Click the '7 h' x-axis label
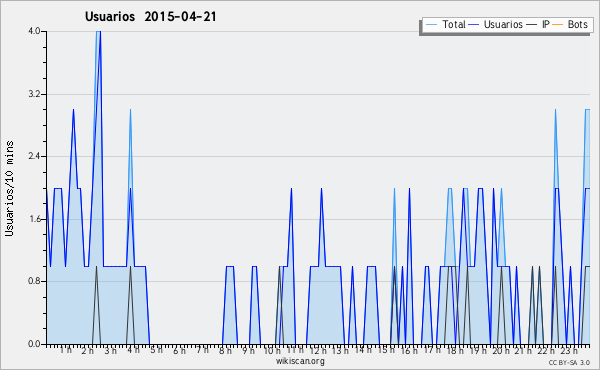The image size is (600, 370). 203,349
